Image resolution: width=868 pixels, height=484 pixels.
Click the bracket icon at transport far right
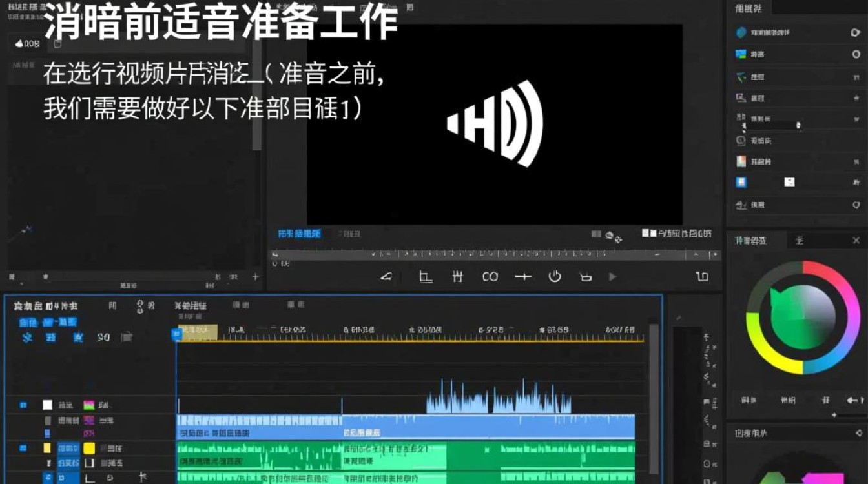702,277
